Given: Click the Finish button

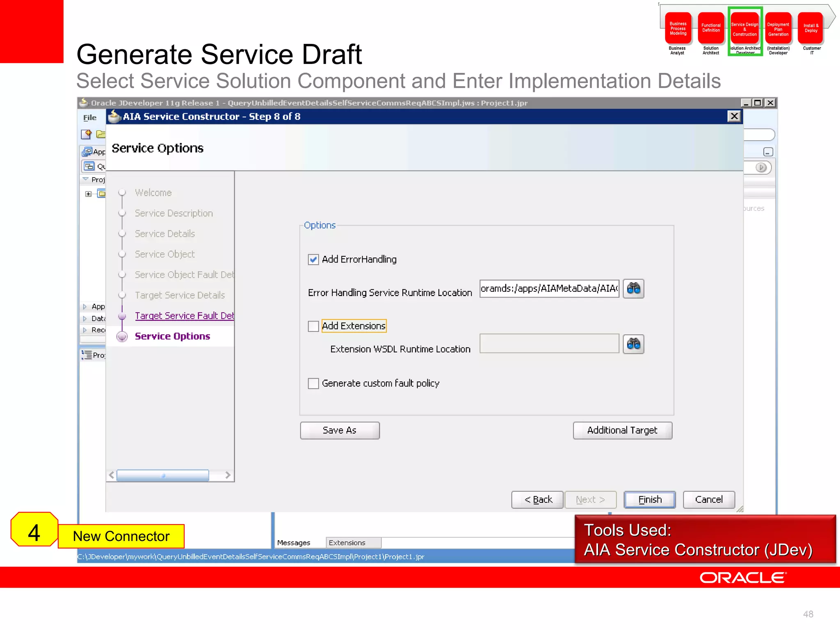Looking at the screenshot, I should click(x=650, y=500).
